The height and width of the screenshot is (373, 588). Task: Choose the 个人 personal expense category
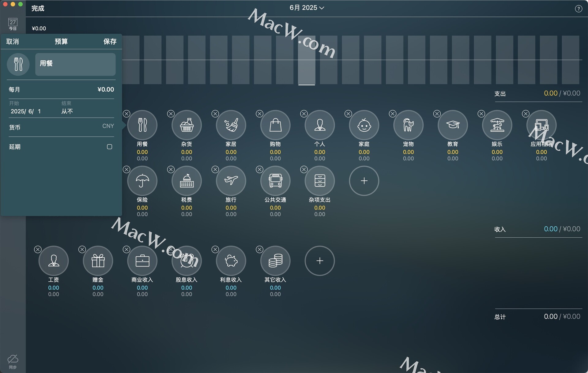pos(320,125)
